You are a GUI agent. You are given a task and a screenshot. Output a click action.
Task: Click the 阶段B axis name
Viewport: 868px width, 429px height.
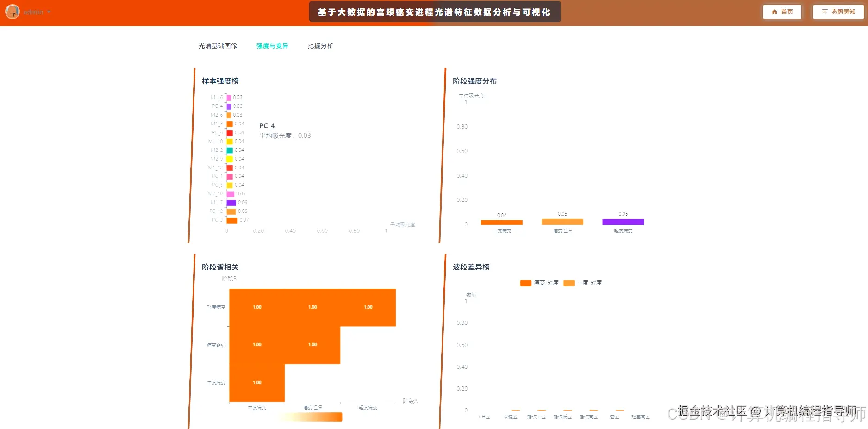(x=229, y=279)
